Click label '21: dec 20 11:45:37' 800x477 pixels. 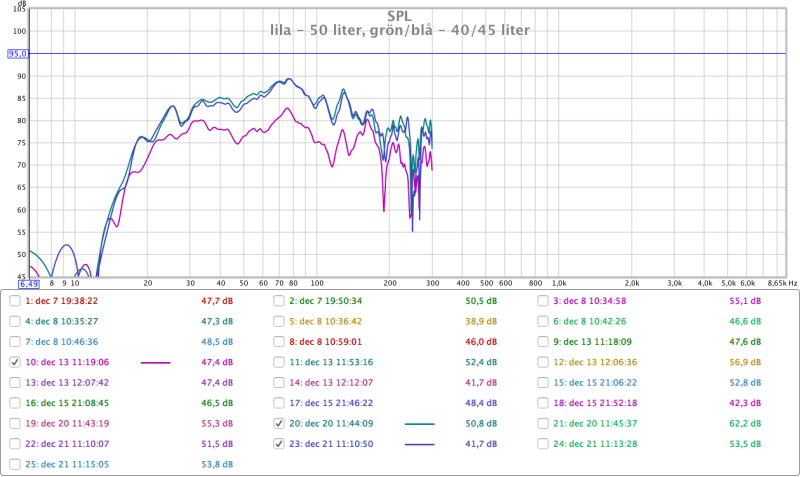coord(595,423)
